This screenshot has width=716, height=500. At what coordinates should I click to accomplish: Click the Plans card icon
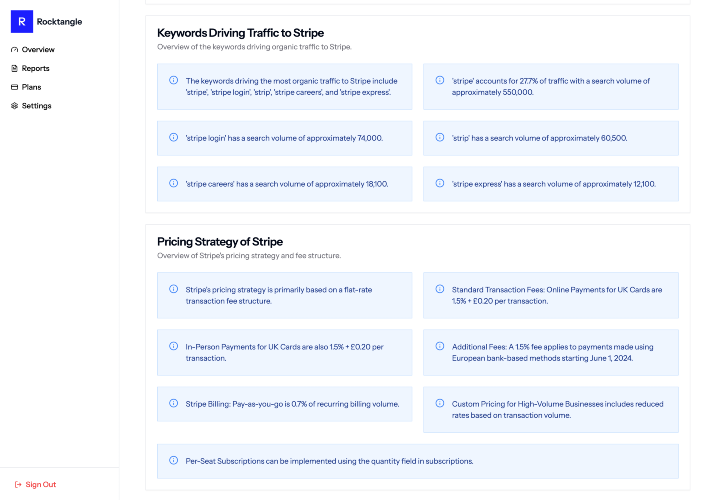(x=15, y=87)
